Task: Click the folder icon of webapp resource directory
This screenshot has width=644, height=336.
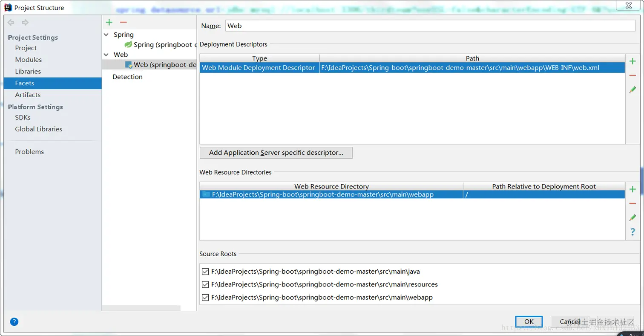Action: coord(206,194)
